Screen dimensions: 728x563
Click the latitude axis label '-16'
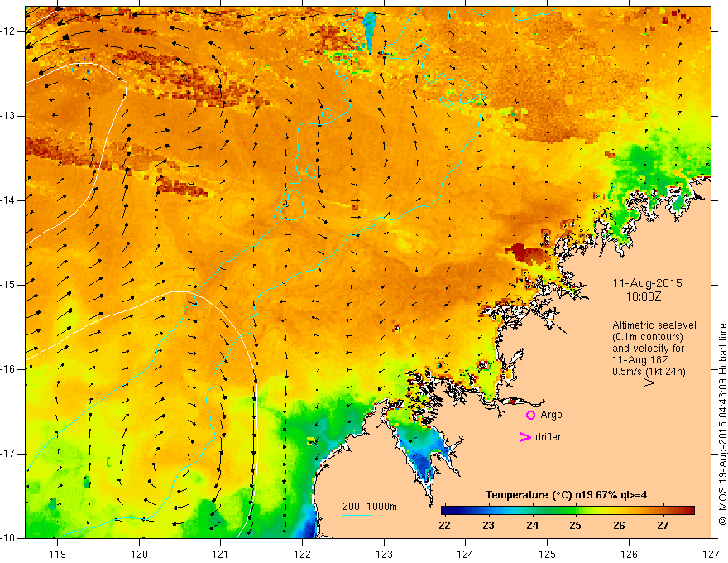point(8,369)
